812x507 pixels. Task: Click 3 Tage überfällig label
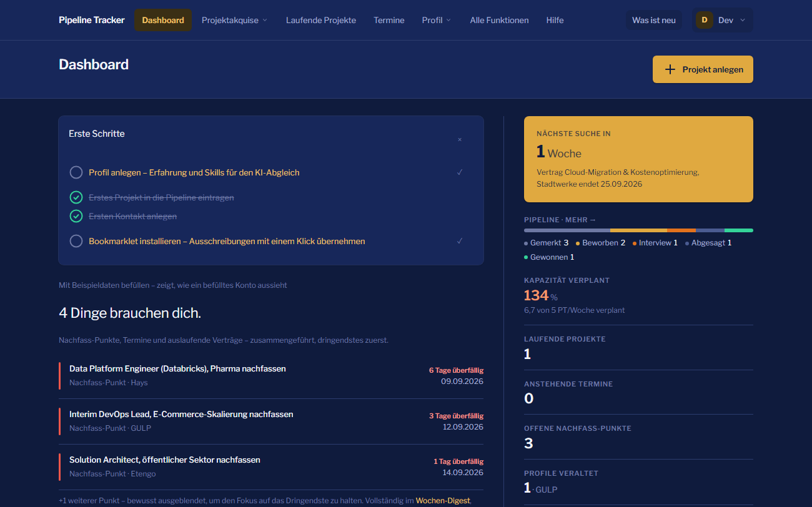click(x=456, y=416)
